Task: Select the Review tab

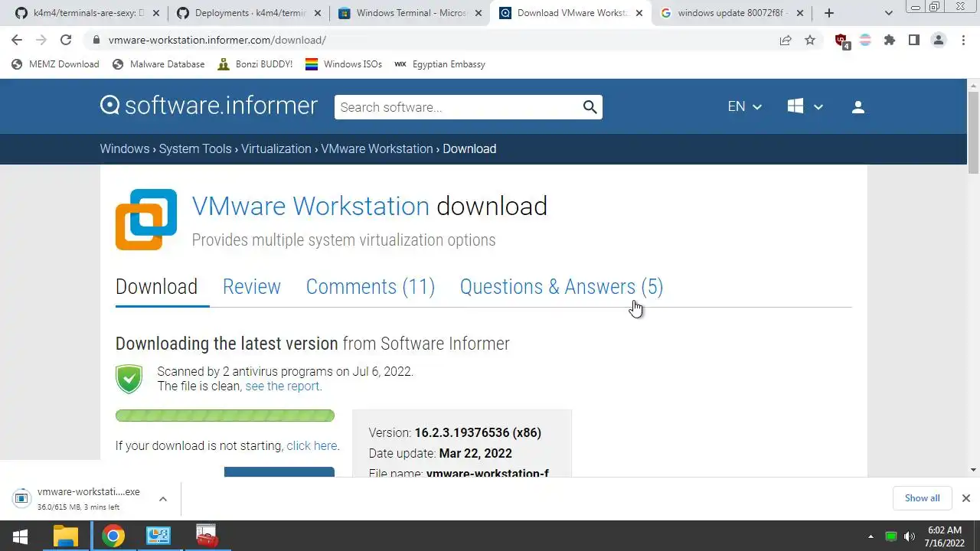Action: (x=252, y=287)
